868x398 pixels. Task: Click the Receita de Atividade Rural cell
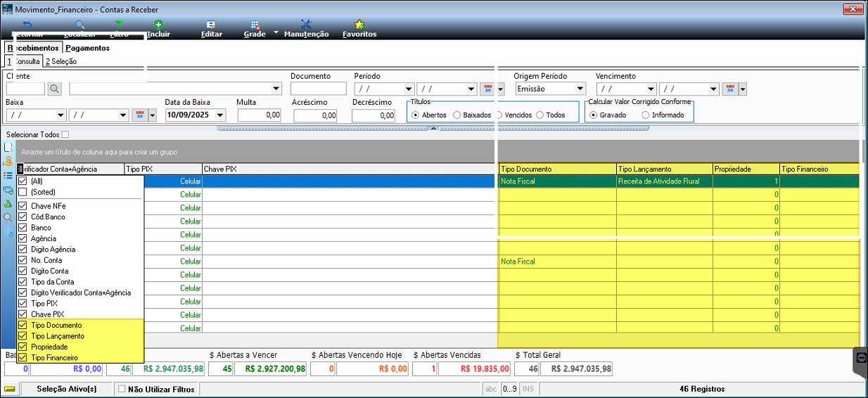pyautogui.click(x=665, y=181)
